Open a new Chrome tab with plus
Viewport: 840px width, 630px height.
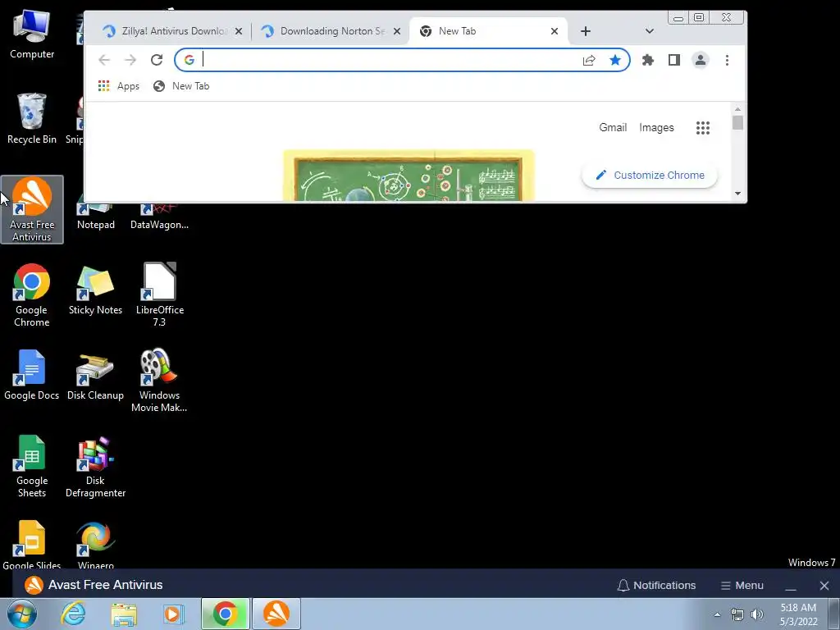(586, 31)
